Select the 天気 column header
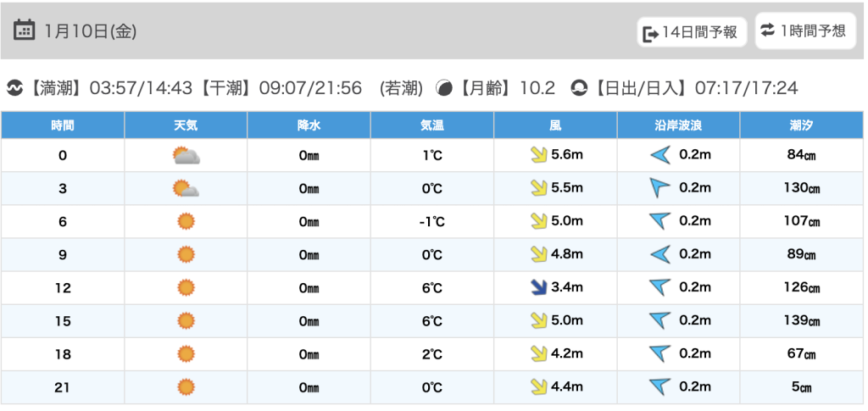The height and width of the screenshot is (411, 868). 186,125
